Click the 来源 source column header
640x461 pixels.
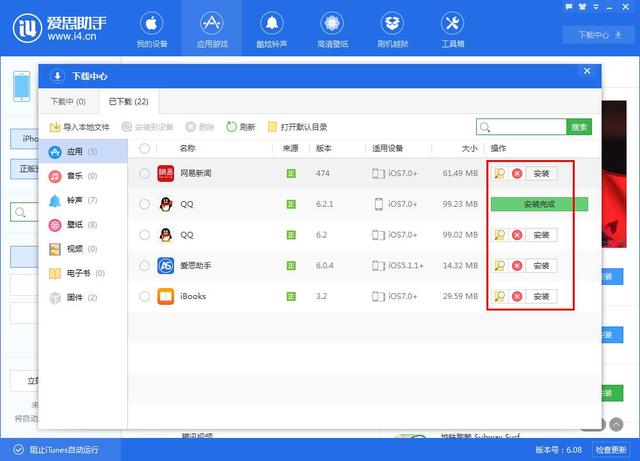(290, 148)
